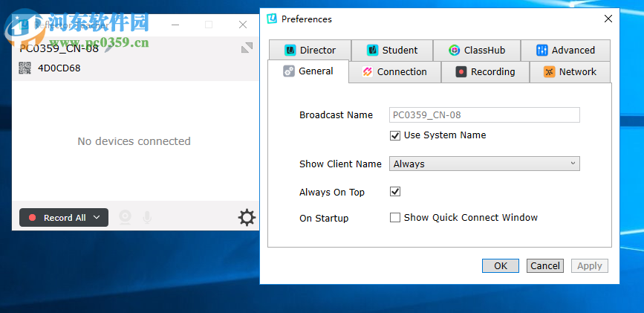Click the Broadcast Name input field
This screenshot has height=313, width=644.
tap(484, 115)
